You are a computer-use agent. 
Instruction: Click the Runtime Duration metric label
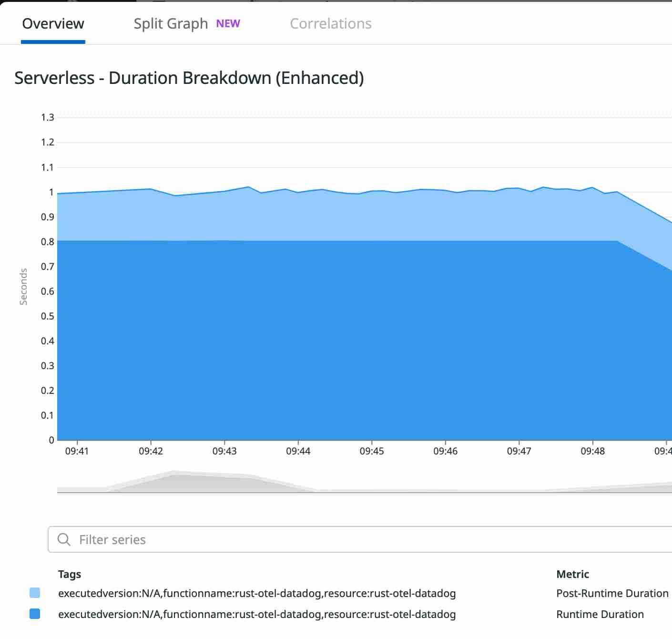(600, 614)
